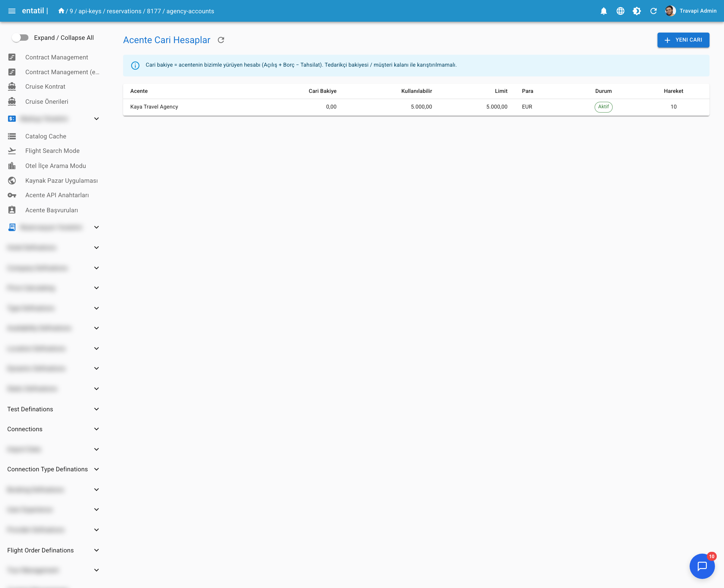Click the EUR currency cell

(527, 107)
